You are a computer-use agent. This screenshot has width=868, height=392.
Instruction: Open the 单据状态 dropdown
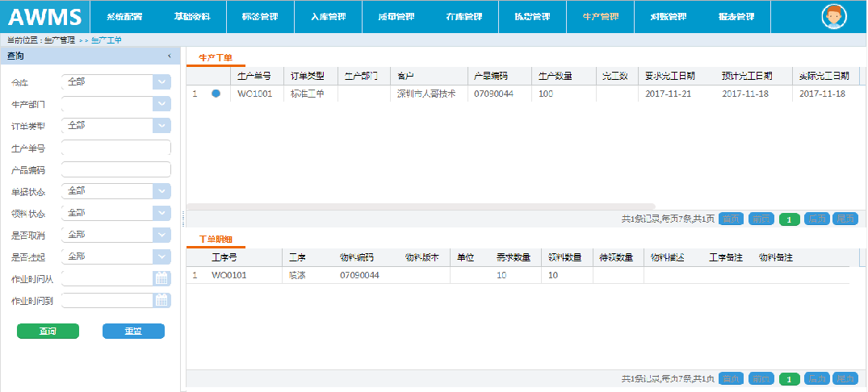point(161,191)
